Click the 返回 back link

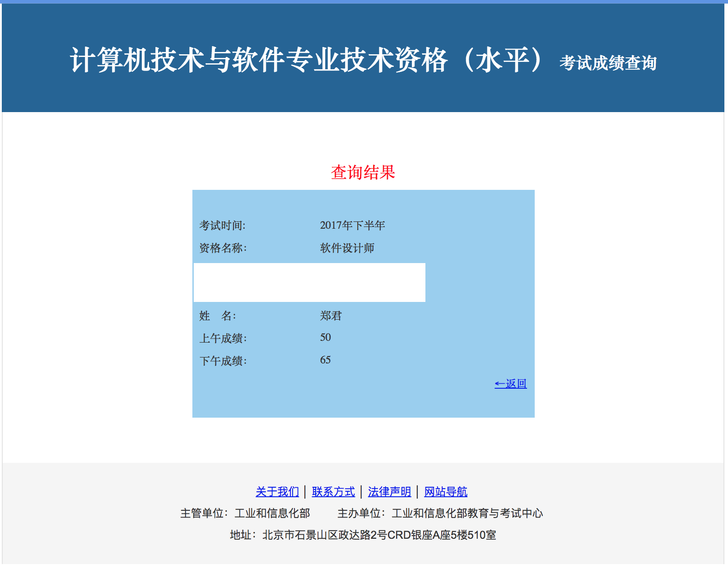[x=510, y=384]
